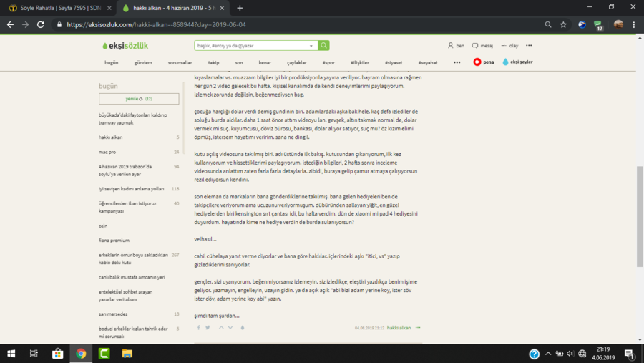Open the #ilişkiler channel
Screen dimensions: 644x363
[360, 62]
